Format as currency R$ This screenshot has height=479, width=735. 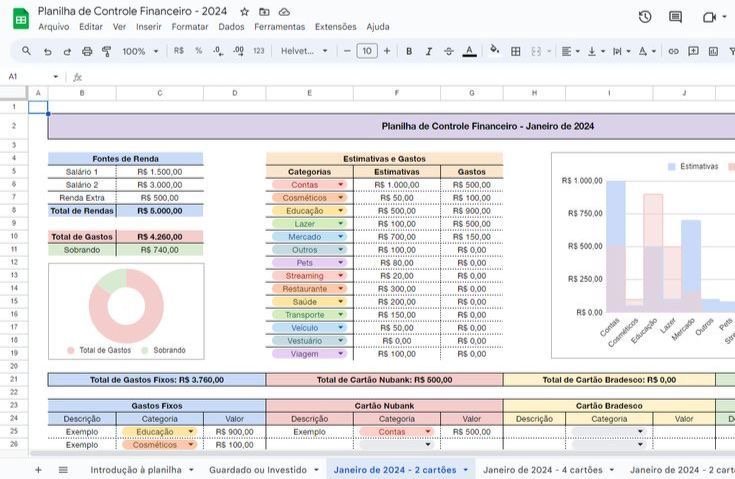[x=179, y=51]
